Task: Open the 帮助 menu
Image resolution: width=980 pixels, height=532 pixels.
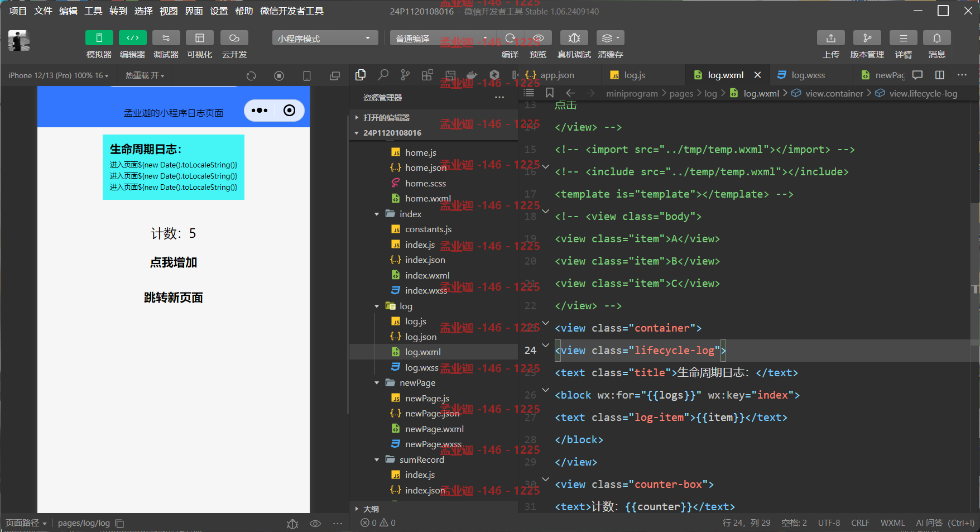Action: pyautogui.click(x=244, y=11)
